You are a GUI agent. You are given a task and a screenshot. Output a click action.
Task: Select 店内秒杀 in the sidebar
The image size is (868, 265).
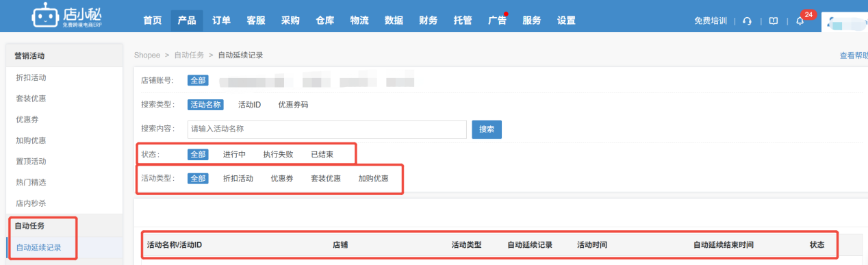tap(31, 203)
